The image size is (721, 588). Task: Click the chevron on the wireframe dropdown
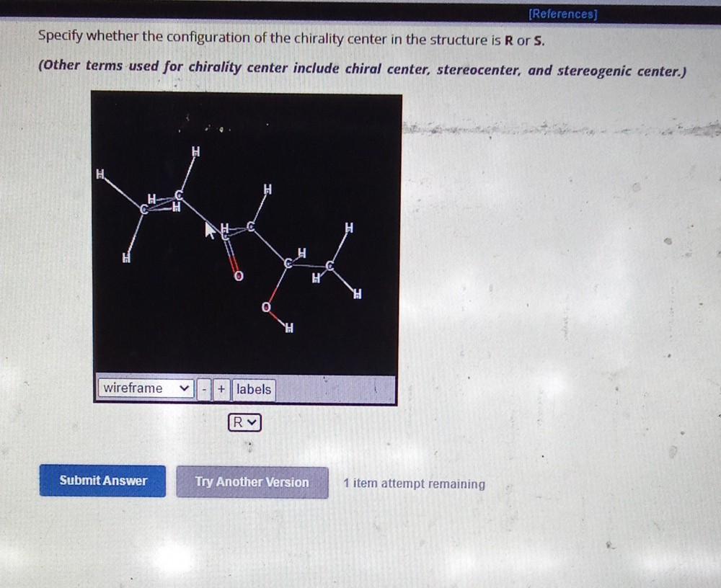(184, 388)
